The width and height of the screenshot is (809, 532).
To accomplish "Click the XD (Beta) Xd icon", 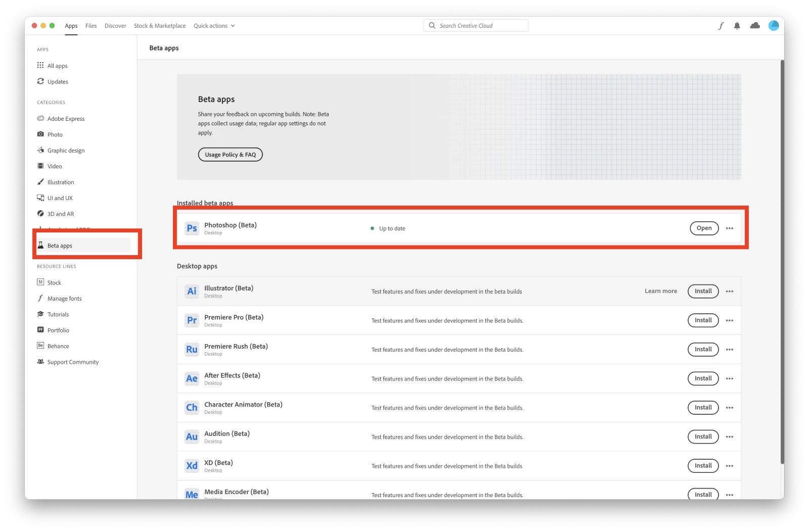I will pyautogui.click(x=192, y=466).
